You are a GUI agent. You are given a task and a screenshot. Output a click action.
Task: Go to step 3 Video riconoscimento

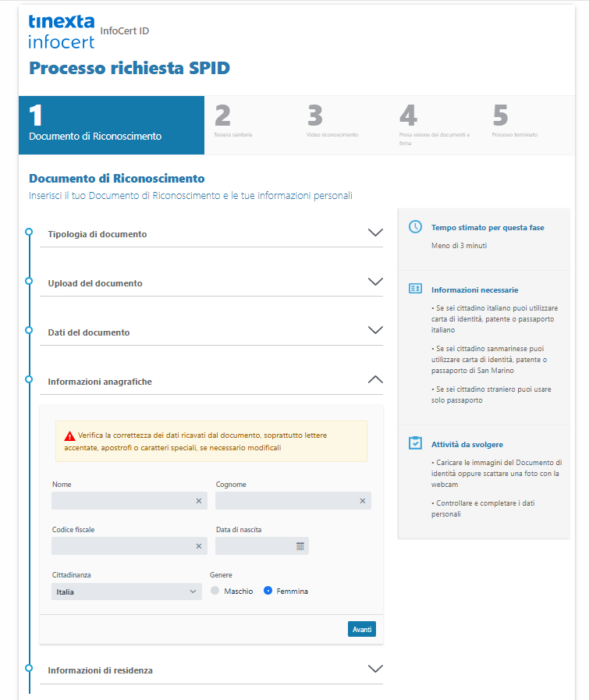(x=332, y=125)
